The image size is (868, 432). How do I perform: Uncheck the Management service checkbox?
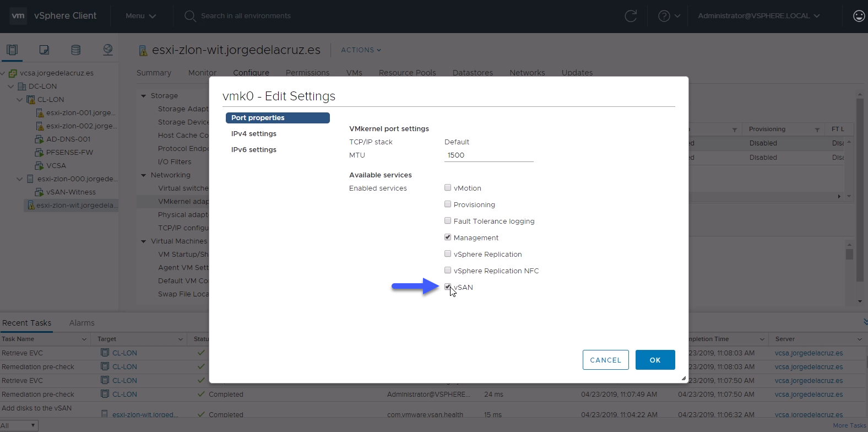(x=448, y=237)
